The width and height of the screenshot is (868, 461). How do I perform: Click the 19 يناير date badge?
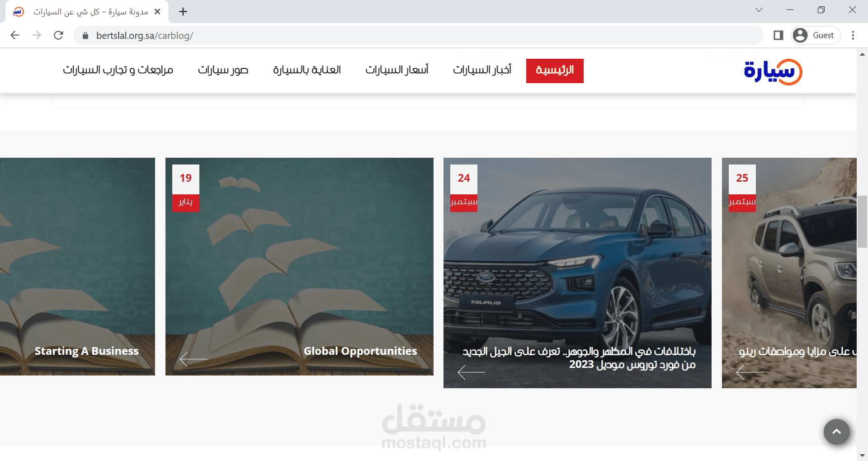point(186,188)
